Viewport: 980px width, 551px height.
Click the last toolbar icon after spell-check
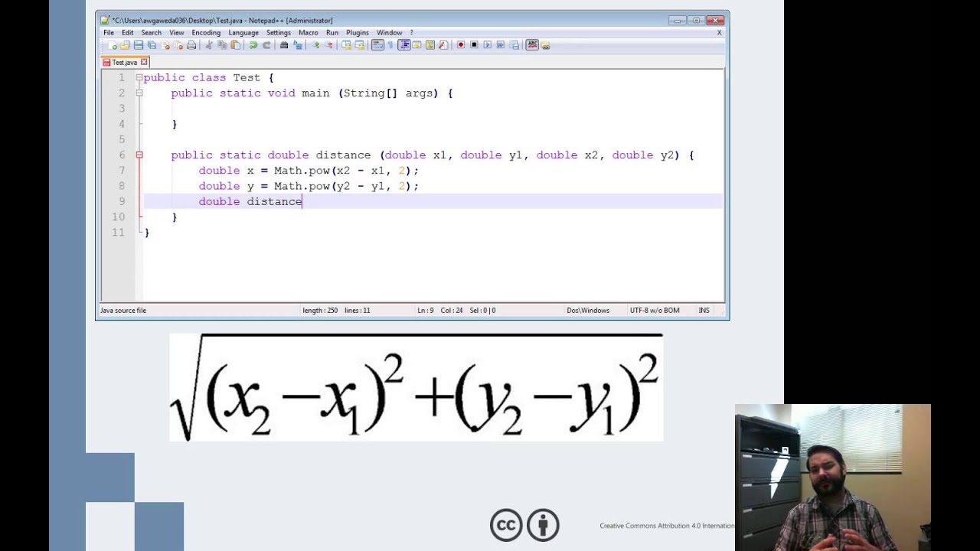pos(546,45)
